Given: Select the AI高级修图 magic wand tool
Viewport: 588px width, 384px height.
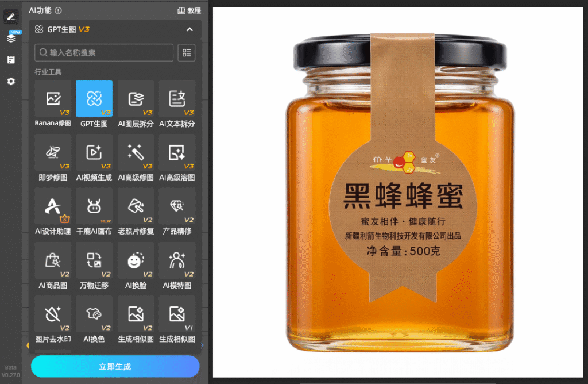Looking at the screenshot, I should coord(136,152).
